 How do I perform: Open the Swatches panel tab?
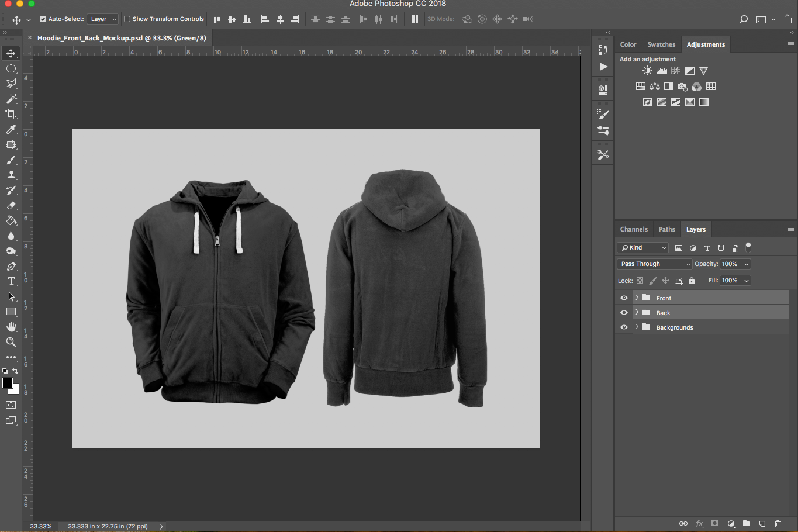point(661,44)
